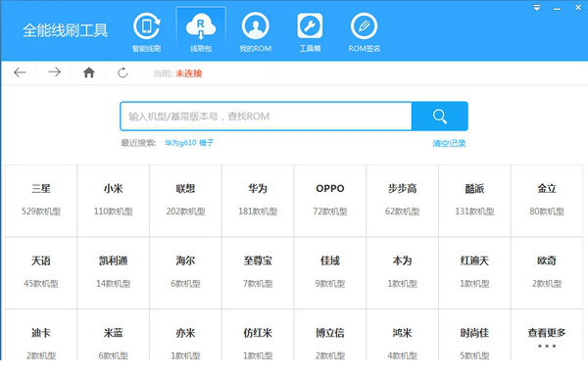The height and width of the screenshot is (374, 588).
Task: Open the 金立 brand tile
Action: [x=547, y=201]
